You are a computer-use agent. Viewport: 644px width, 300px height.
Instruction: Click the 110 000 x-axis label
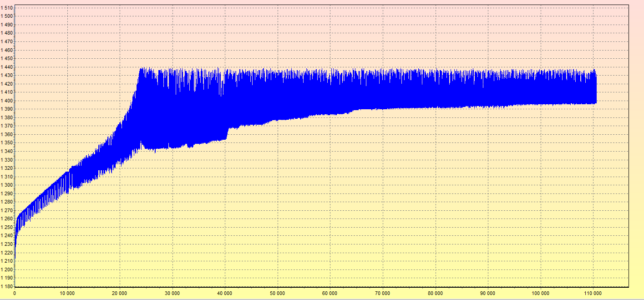pyautogui.click(x=593, y=293)
